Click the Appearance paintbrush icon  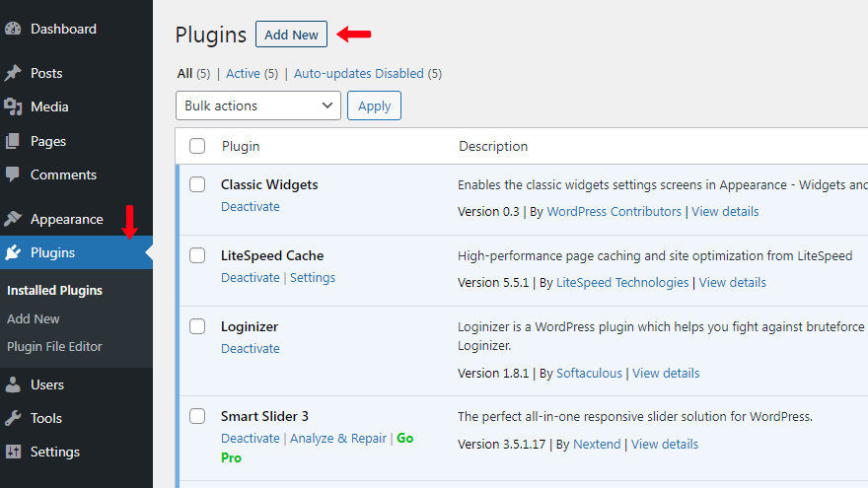[13, 220]
